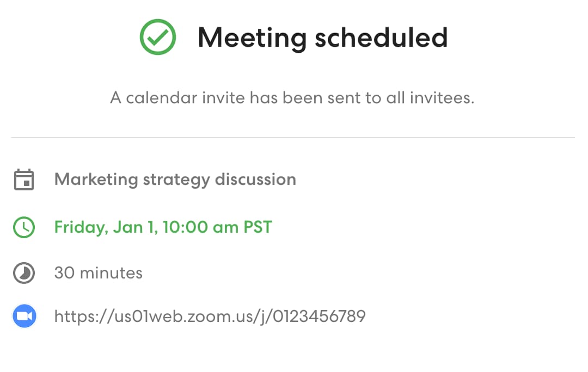Click the green checkmark success icon

tap(157, 37)
